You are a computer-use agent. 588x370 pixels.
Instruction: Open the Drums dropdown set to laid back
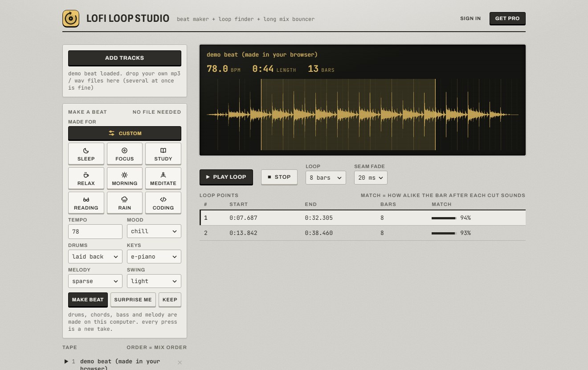click(95, 257)
